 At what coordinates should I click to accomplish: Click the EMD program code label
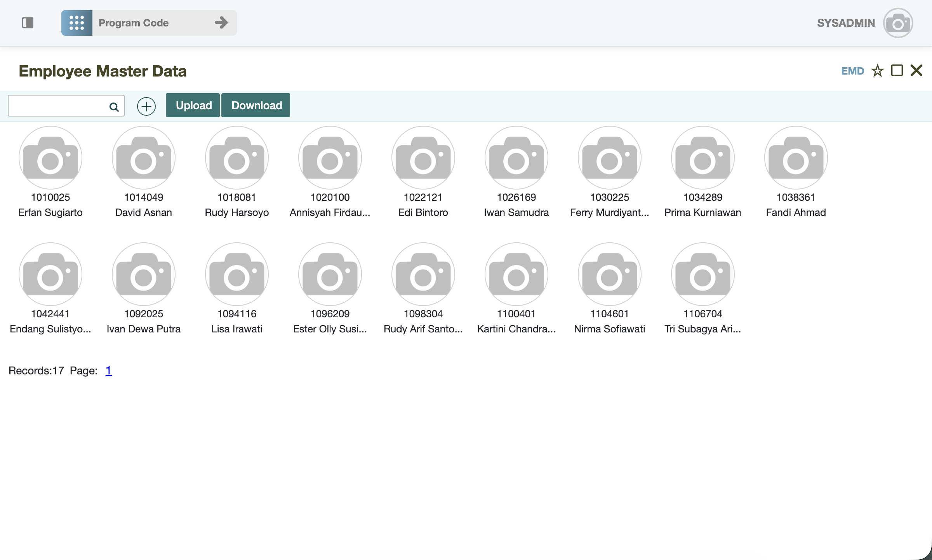pyautogui.click(x=852, y=71)
